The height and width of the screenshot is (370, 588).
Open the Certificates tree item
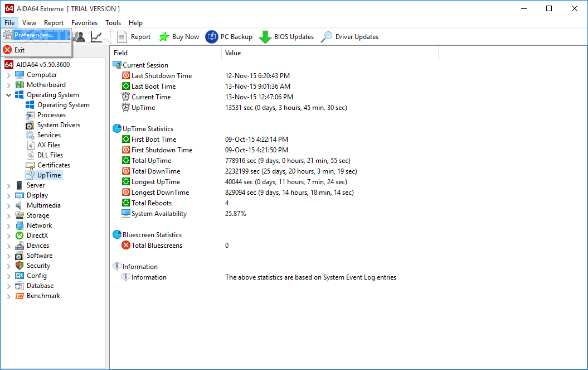(48, 165)
